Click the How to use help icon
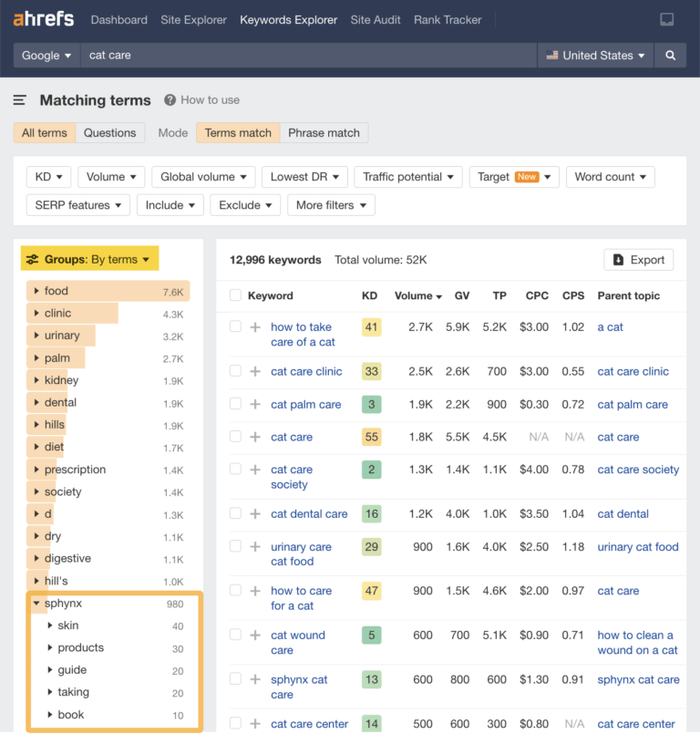Viewport: 700px width, 734px height. click(x=170, y=100)
